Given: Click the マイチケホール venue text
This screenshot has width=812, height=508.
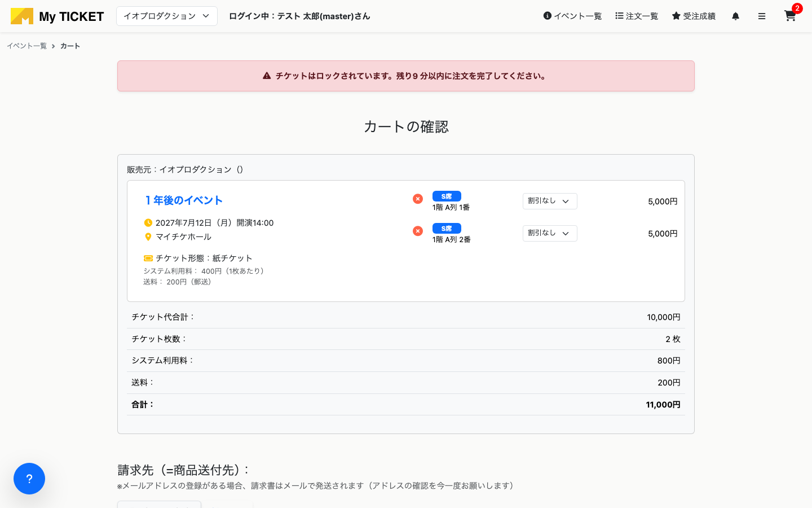Looking at the screenshot, I should click(183, 237).
